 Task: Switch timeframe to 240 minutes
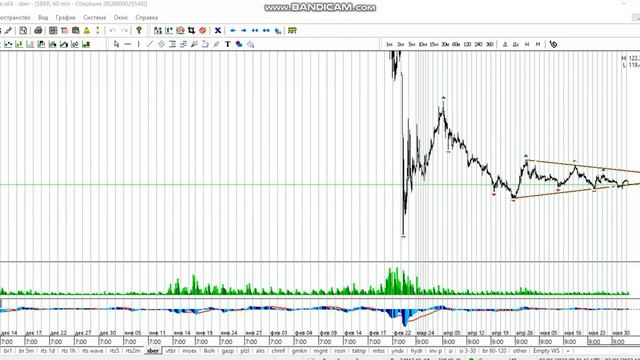coord(478,44)
